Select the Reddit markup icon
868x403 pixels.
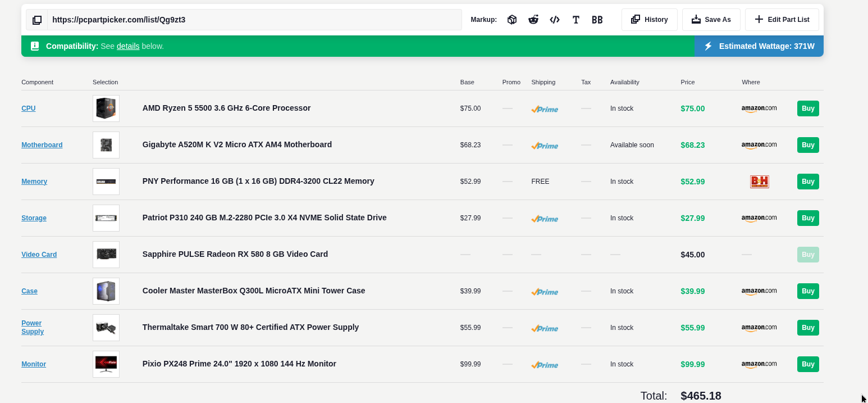[x=533, y=20]
